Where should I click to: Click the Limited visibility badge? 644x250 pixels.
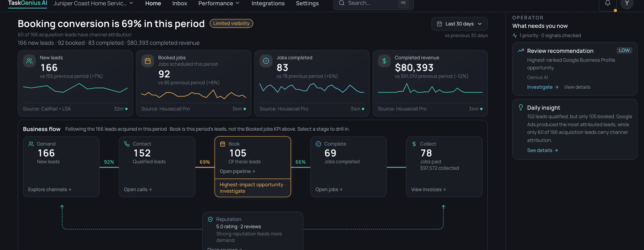coord(231,23)
